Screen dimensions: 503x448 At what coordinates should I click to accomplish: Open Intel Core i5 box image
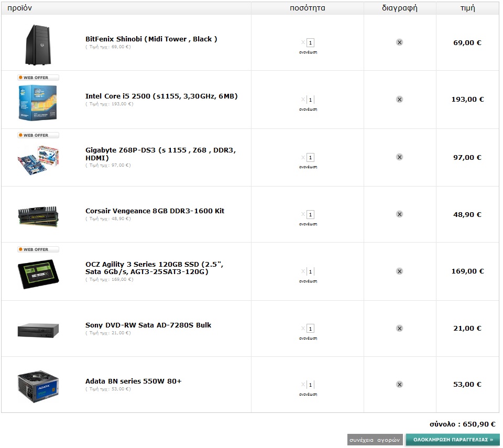coord(38,103)
